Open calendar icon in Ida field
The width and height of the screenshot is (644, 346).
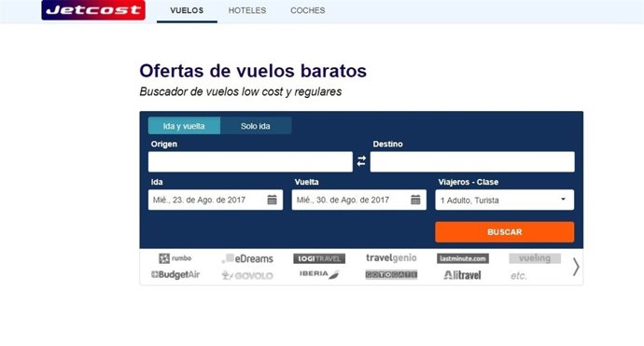pos(272,200)
